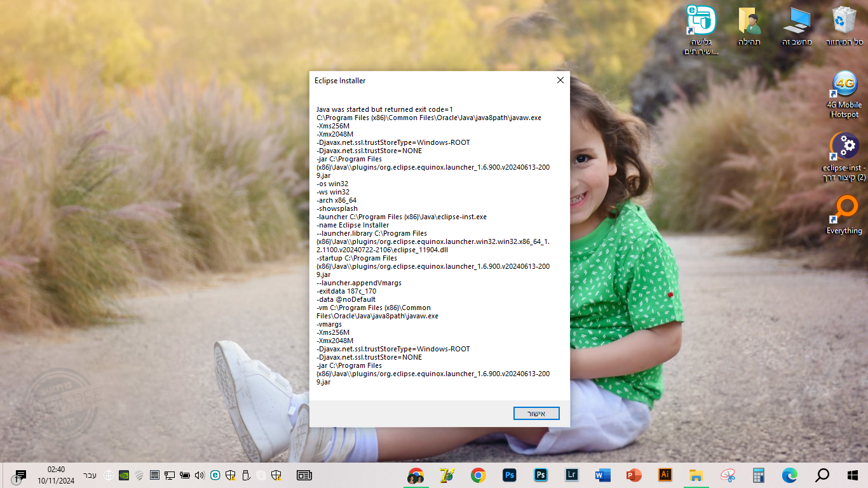This screenshot has height=488, width=868.
Task: Select the ESET secure browsing desktop shortcut
Action: click(701, 30)
